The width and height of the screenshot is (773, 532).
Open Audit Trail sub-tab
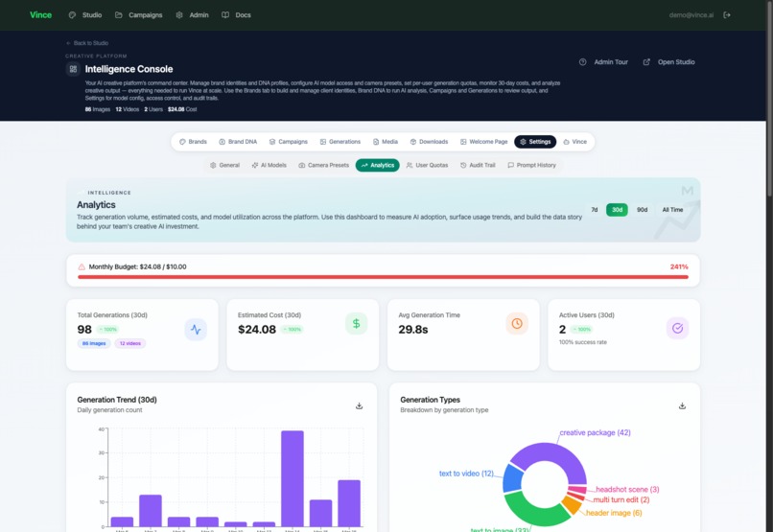point(478,166)
